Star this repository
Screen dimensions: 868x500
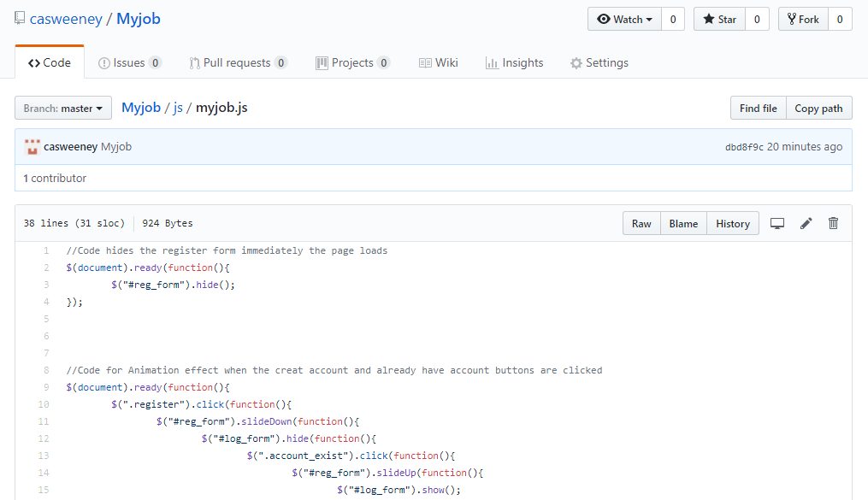pos(719,20)
